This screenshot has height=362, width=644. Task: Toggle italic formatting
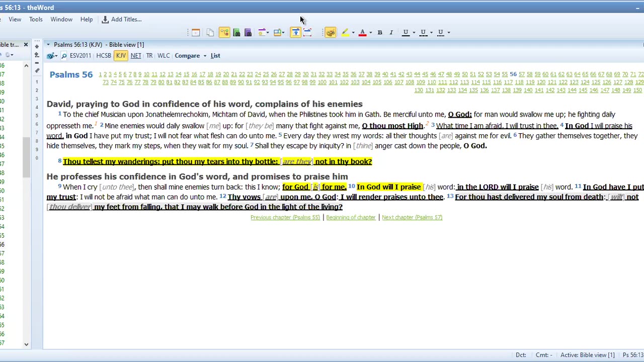[391, 33]
